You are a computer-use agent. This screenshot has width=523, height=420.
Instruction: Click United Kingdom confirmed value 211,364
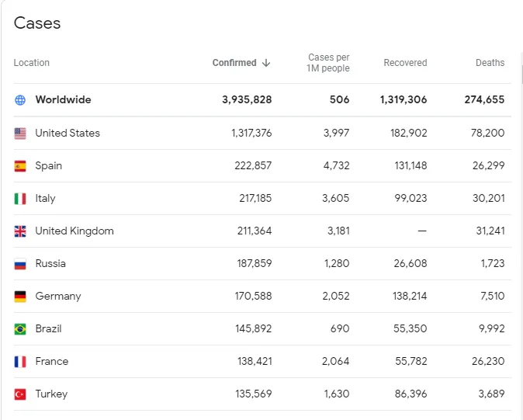tap(255, 231)
